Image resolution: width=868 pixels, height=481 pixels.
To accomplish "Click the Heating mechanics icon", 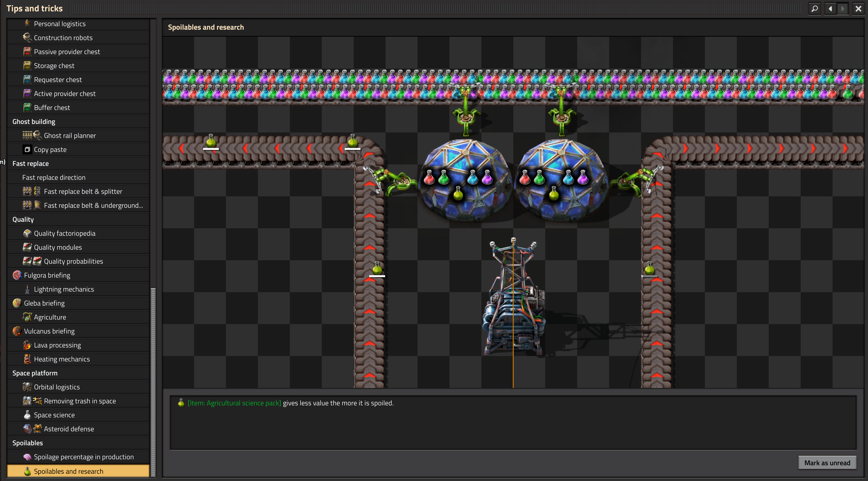I will click(27, 359).
